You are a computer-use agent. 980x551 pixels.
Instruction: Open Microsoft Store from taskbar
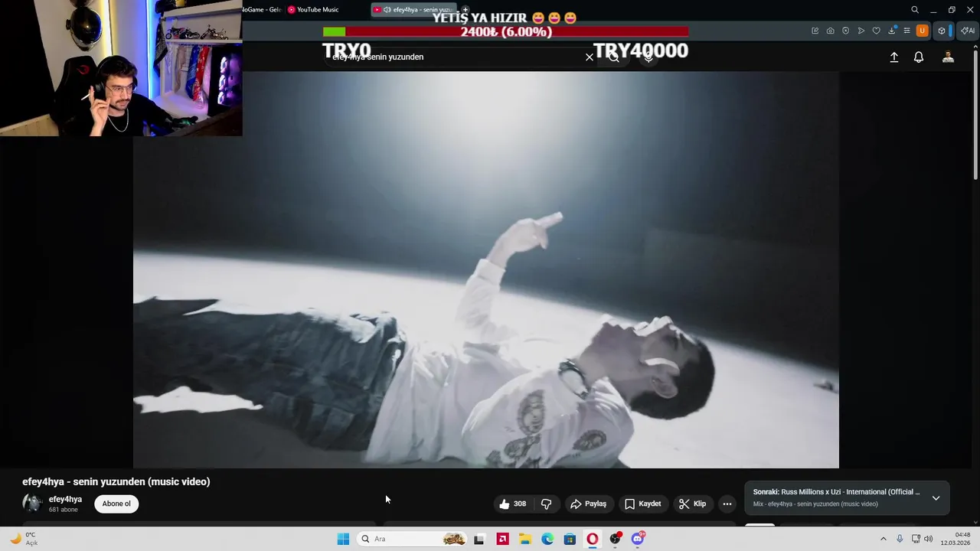point(570,539)
